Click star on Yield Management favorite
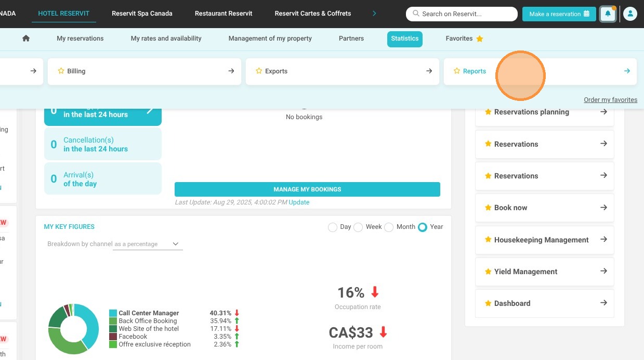The width and height of the screenshot is (644, 360). coord(488,272)
